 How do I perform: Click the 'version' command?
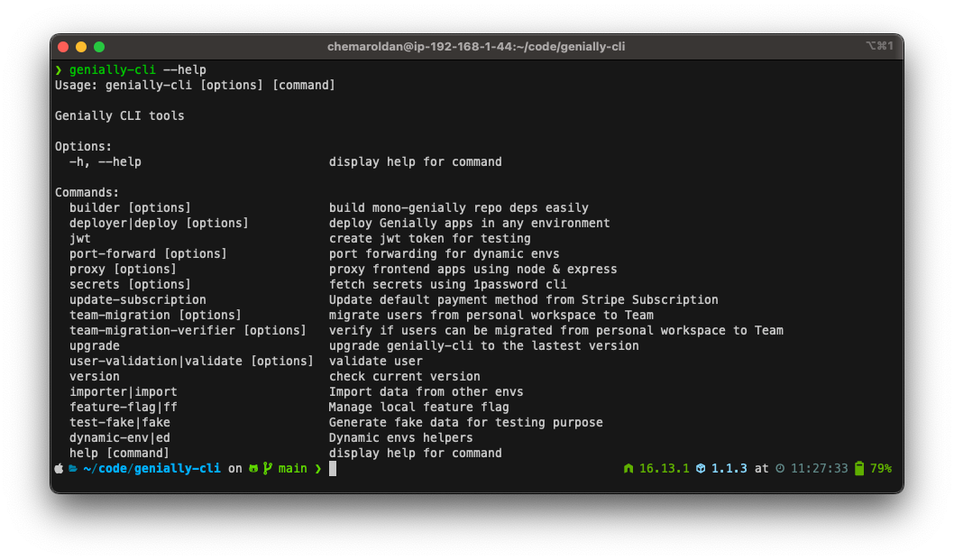95,377
